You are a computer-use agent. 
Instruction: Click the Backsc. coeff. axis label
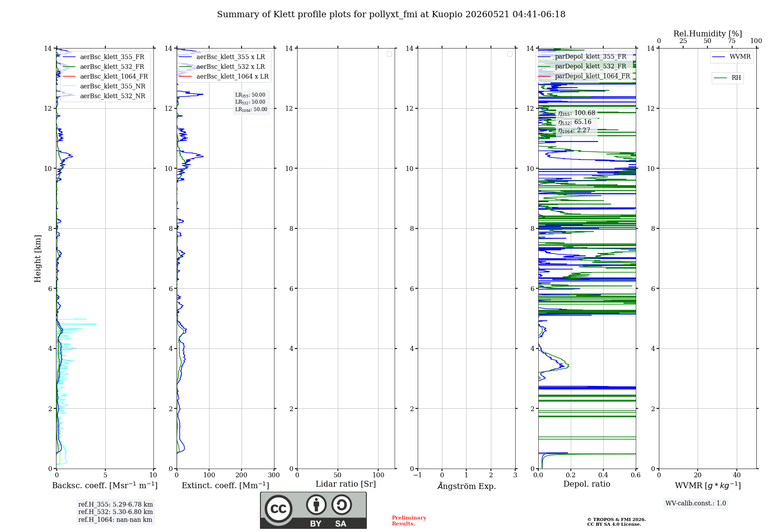[x=105, y=485]
